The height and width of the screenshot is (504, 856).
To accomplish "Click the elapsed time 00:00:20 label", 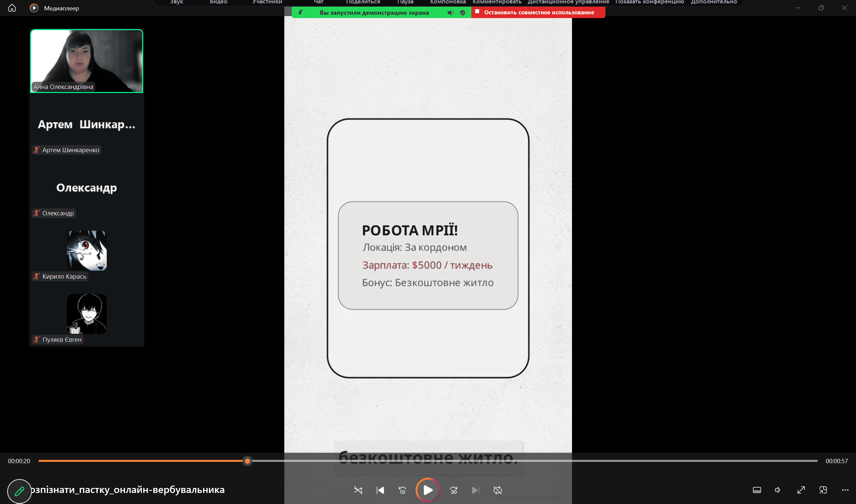I will coord(19,461).
